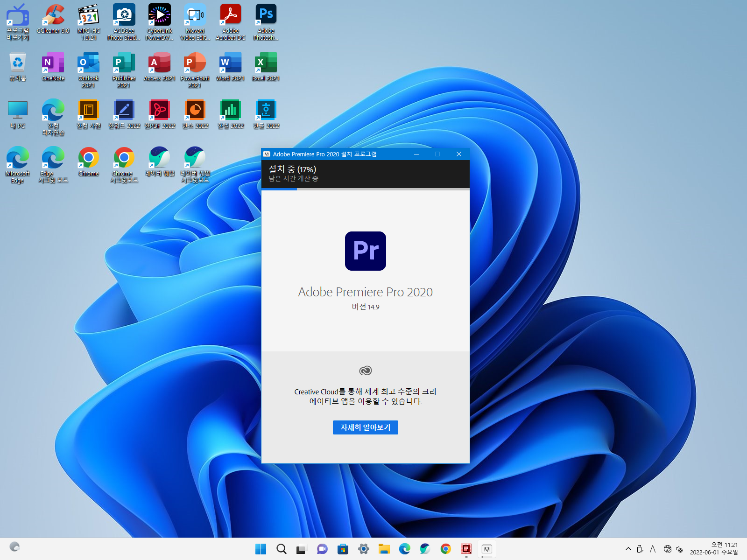Select the Excel 2021 desktop shortcut
The image size is (747, 560).
[266, 66]
